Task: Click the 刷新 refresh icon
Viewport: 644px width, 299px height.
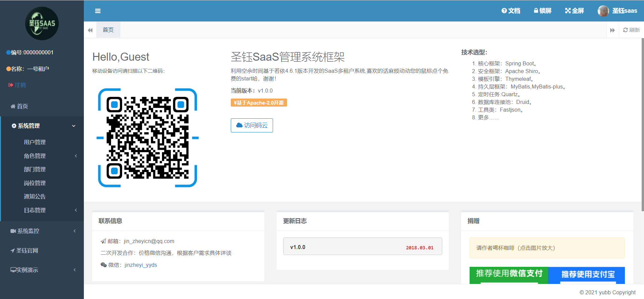Action: (625, 30)
